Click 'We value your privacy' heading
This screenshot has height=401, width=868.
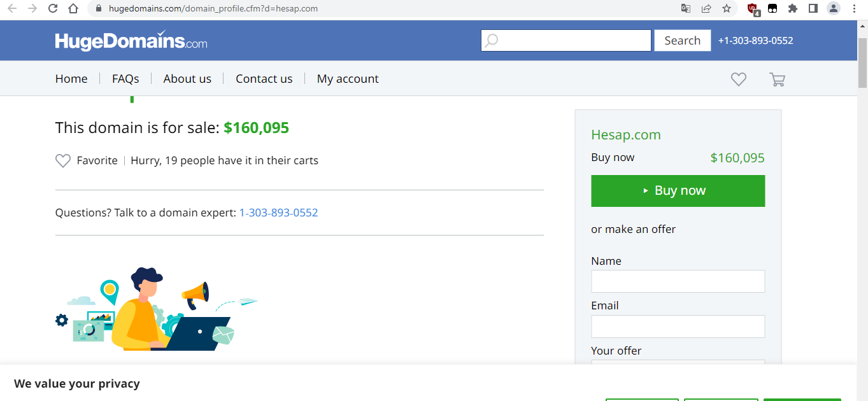click(x=77, y=384)
